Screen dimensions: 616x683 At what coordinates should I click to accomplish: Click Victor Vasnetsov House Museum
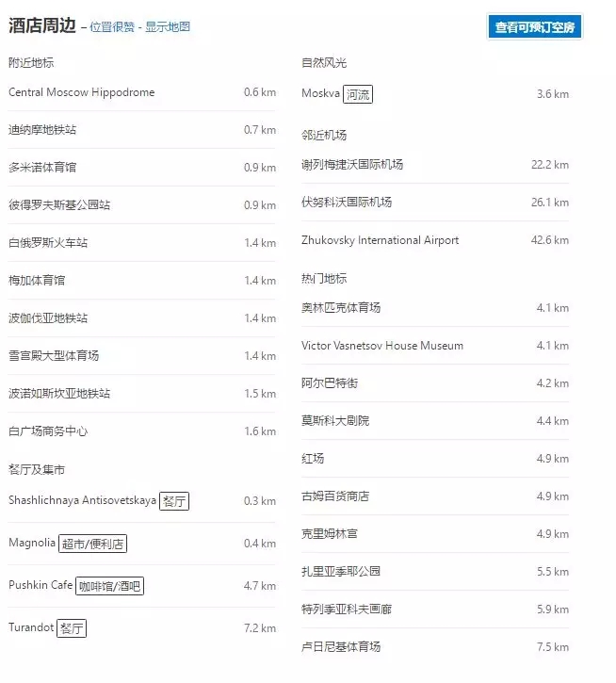[x=382, y=346]
